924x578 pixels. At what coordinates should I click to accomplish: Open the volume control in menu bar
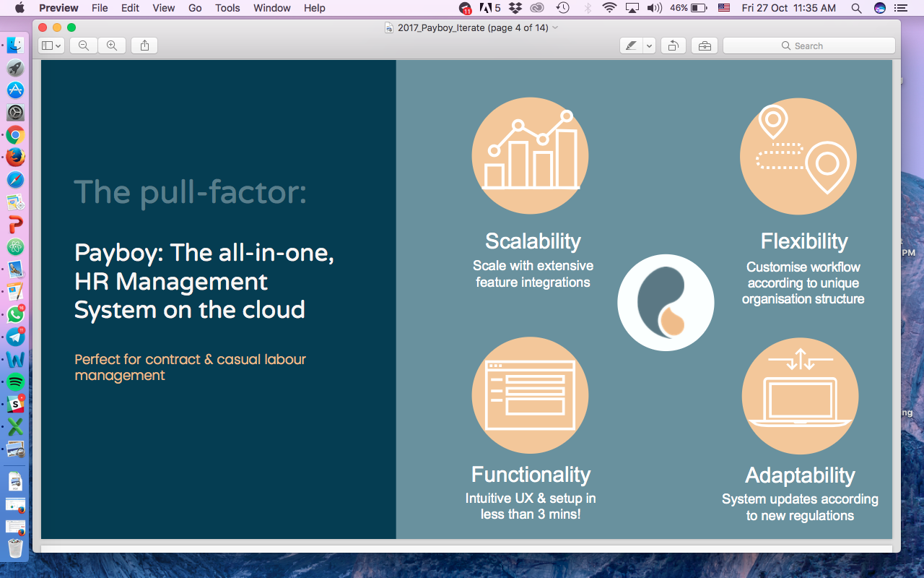[655, 8]
